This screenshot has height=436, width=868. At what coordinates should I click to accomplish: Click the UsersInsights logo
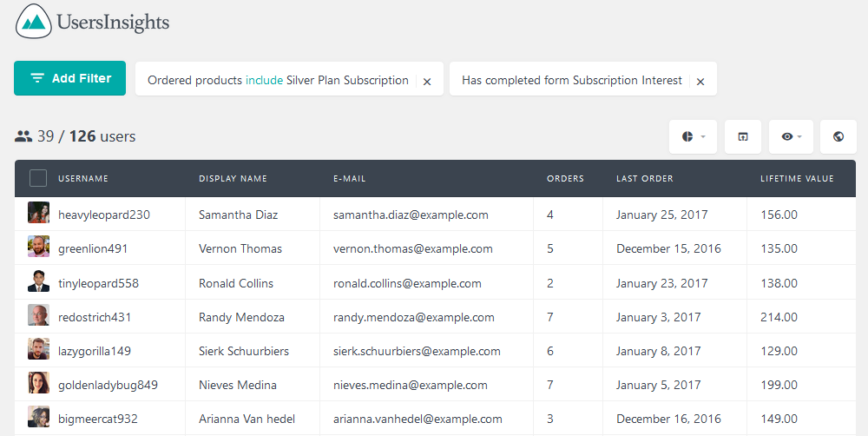[92, 22]
